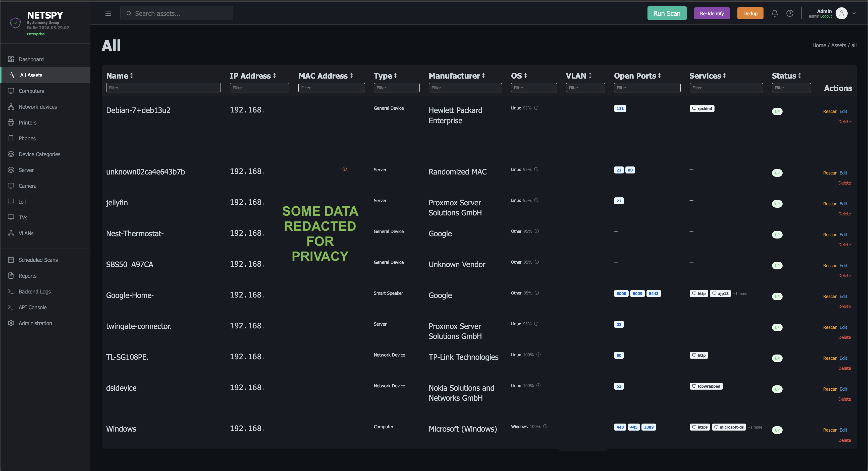The width and height of the screenshot is (868, 471).
Task: Expand '+1 more' services for Google-Home row
Action: tap(740, 294)
